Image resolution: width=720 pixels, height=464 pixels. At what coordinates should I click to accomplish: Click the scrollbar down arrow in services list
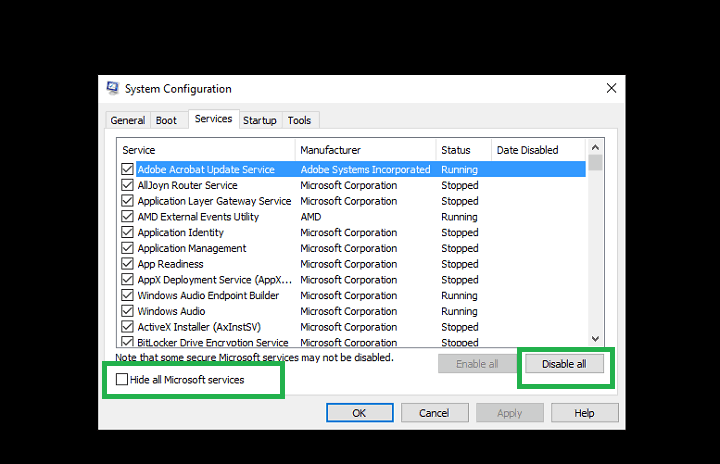(596, 339)
